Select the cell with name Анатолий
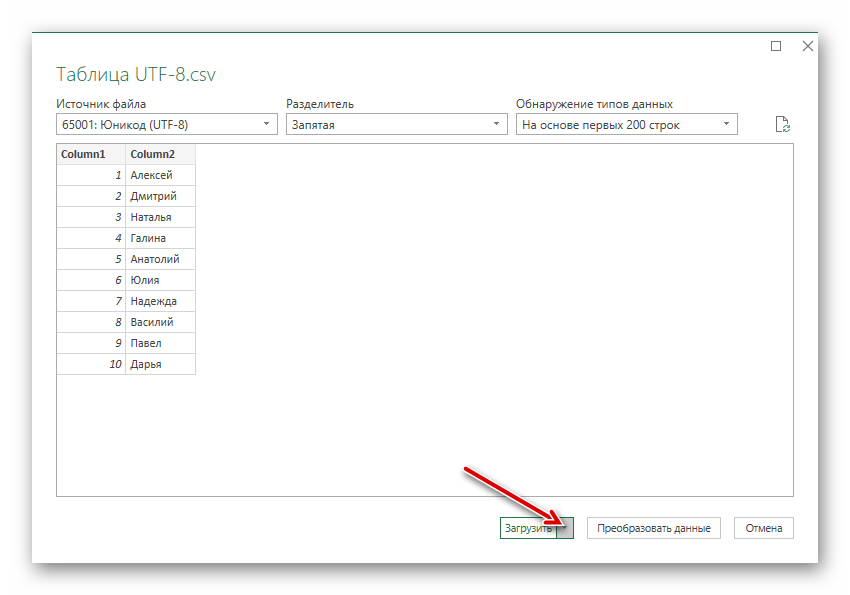This screenshot has height=595, width=850. (x=160, y=259)
